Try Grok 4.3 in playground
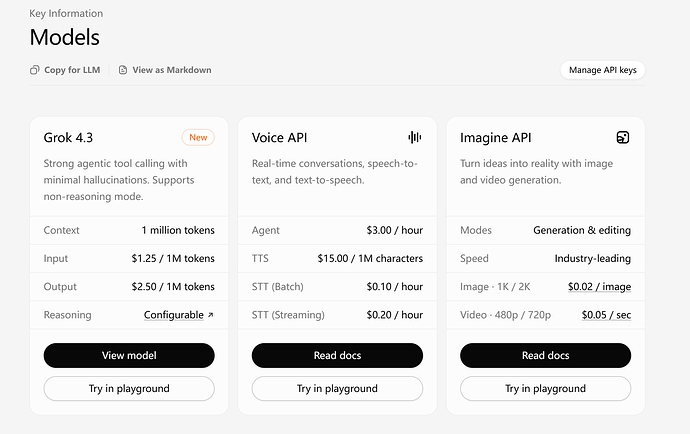Image resolution: width=690 pixels, height=434 pixels. coord(129,389)
